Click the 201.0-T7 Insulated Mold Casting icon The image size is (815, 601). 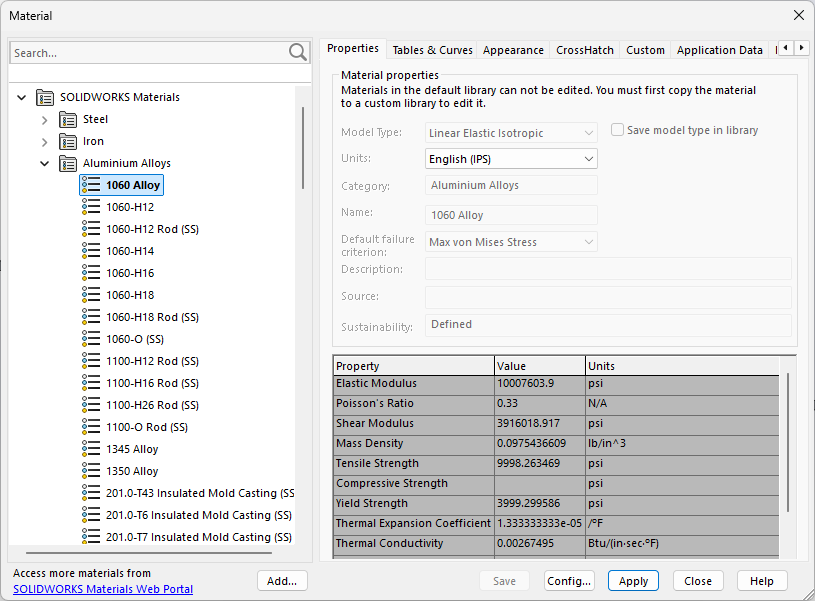pyautogui.click(x=91, y=537)
